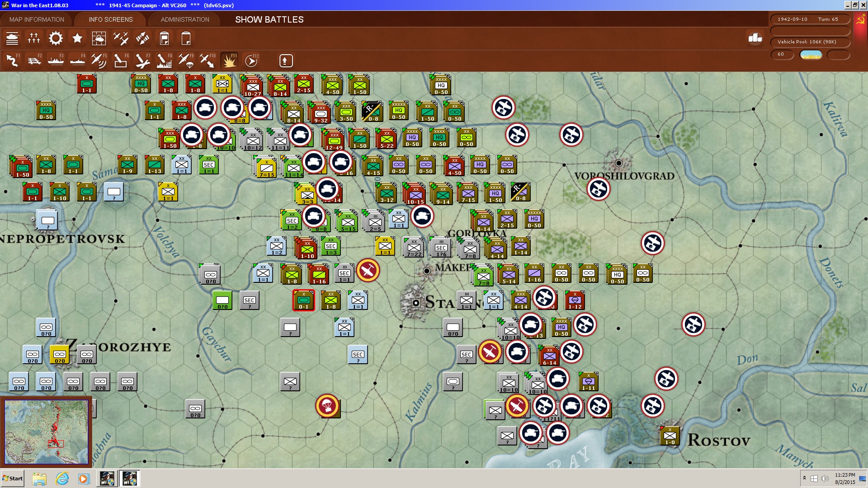Image resolution: width=868 pixels, height=488 pixels.
Task: Select the 10-15 unit stack
Action: click(415, 195)
